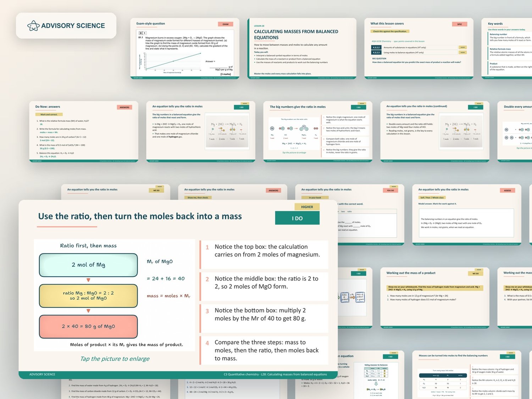Open the Do Now: answers slide
This screenshot has width=532, height=399.
pyautogui.click(x=84, y=132)
